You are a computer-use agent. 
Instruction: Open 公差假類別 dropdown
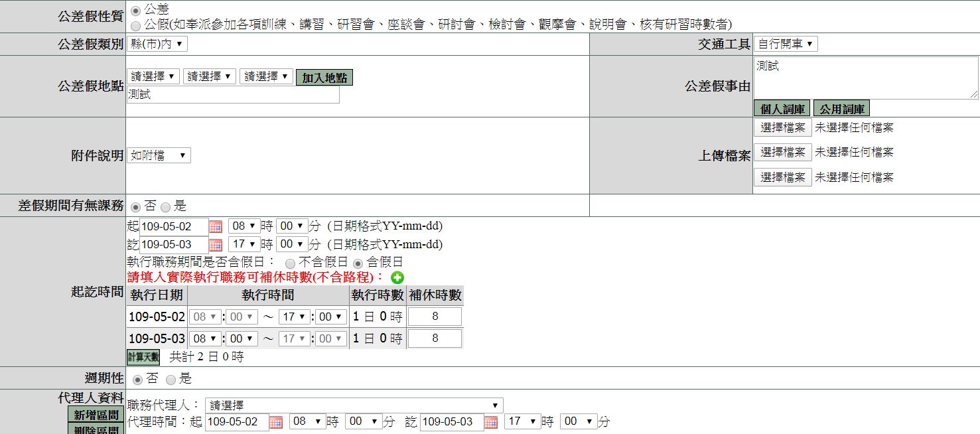pyautogui.click(x=157, y=44)
